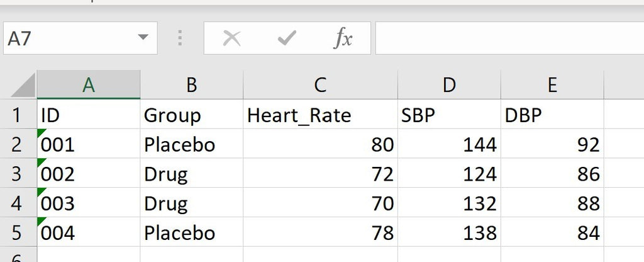Select row 3 header

click(x=18, y=174)
